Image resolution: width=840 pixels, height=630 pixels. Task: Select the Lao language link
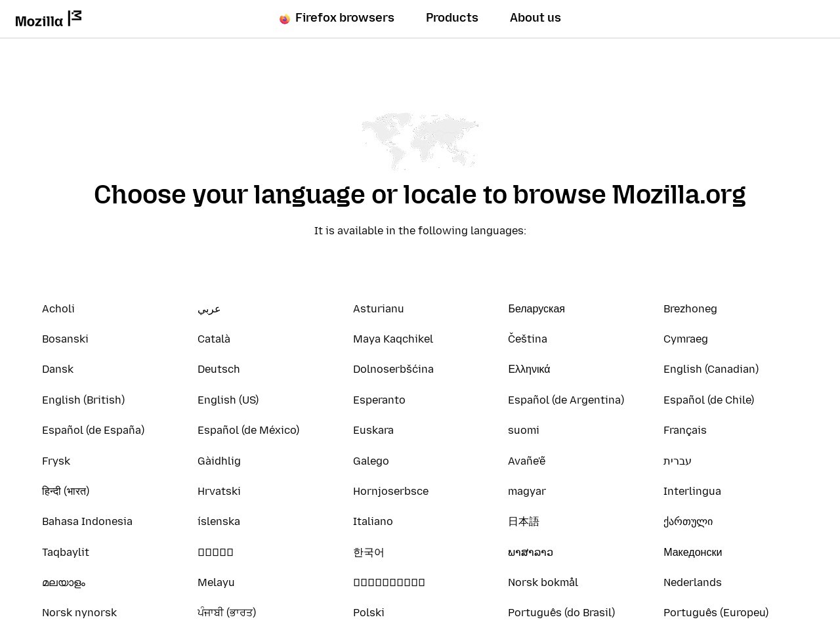pos(530,552)
